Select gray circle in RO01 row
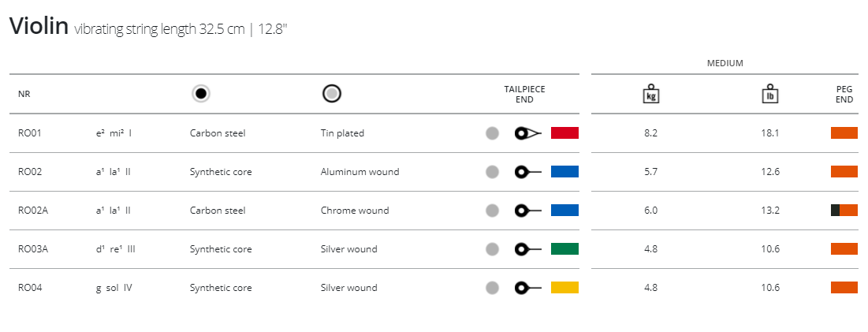This screenshot has height=332, width=868. [492, 133]
